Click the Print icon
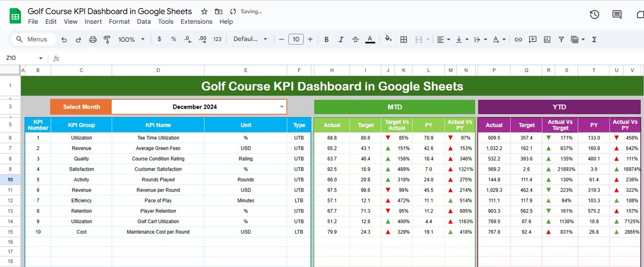Image resolution: width=644 pixels, height=267 pixels. (x=93, y=39)
